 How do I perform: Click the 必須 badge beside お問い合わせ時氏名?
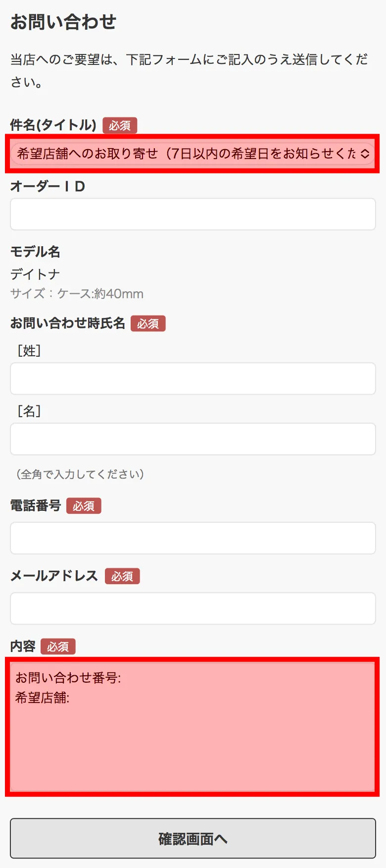point(148,324)
